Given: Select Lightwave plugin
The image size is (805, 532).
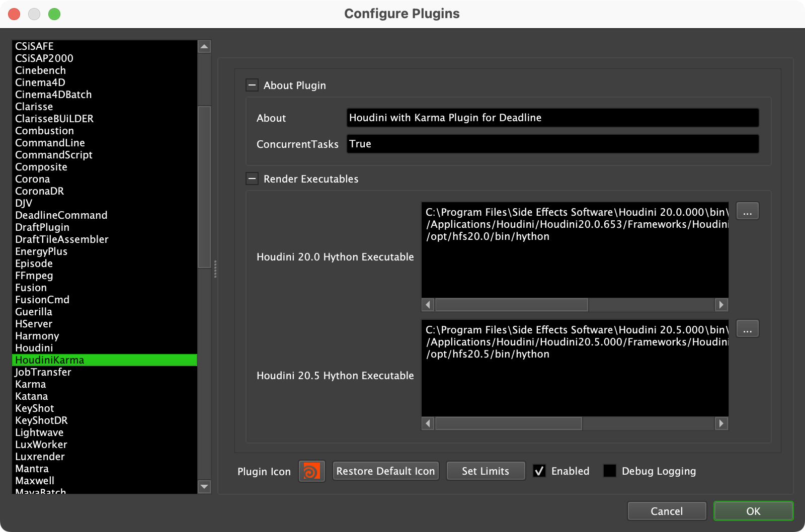Looking at the screenshot, I should 105,432.
